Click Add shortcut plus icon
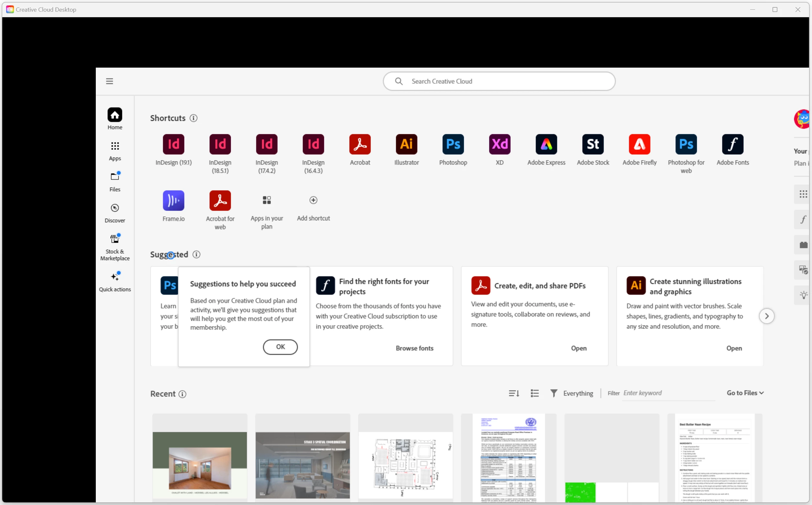Viewport: 812px width, 505px height. (313, 200)
